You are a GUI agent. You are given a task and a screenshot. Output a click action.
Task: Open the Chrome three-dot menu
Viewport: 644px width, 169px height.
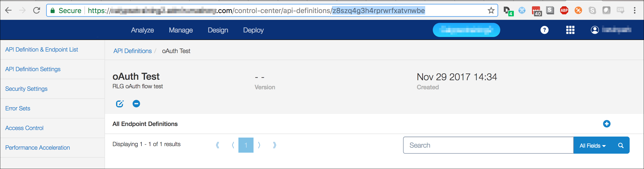634,11
